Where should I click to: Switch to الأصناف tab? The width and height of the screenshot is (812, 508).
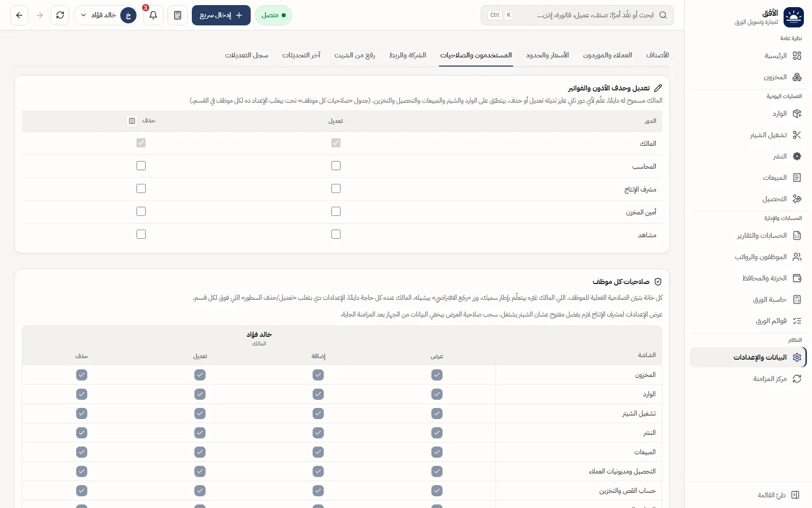658,55
